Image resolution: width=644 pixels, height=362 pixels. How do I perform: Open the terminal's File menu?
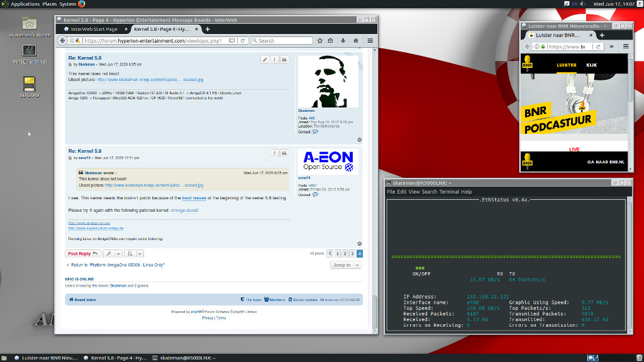point(391,192)
